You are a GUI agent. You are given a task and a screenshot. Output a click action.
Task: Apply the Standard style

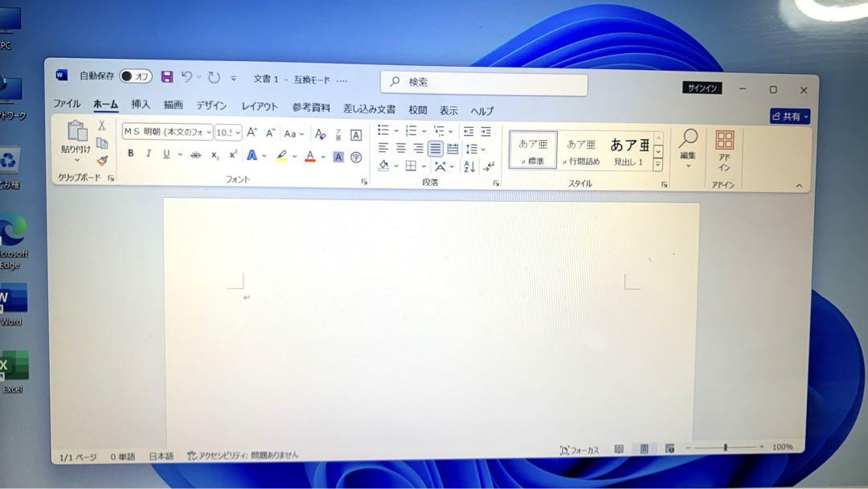pos(533,150)
